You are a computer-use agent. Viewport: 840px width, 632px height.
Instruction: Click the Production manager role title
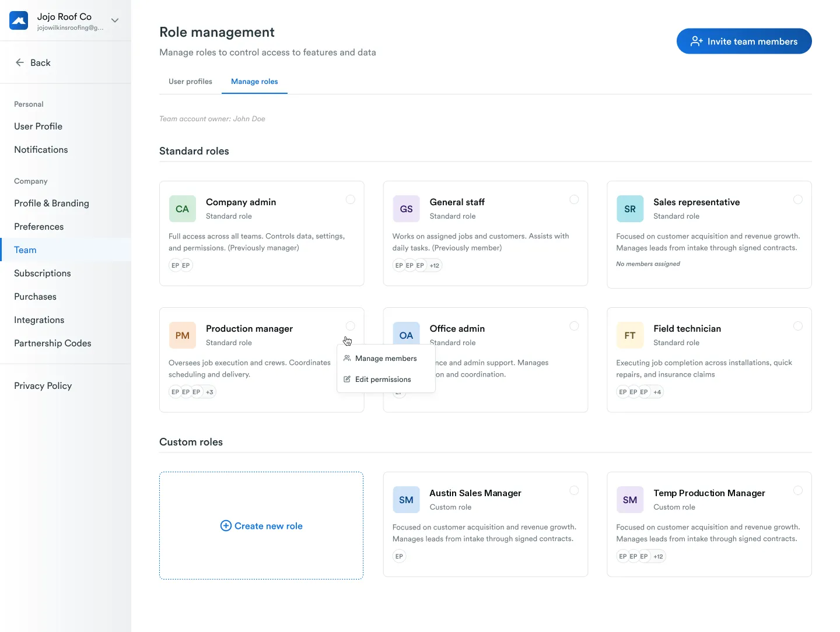click(249, 329)
